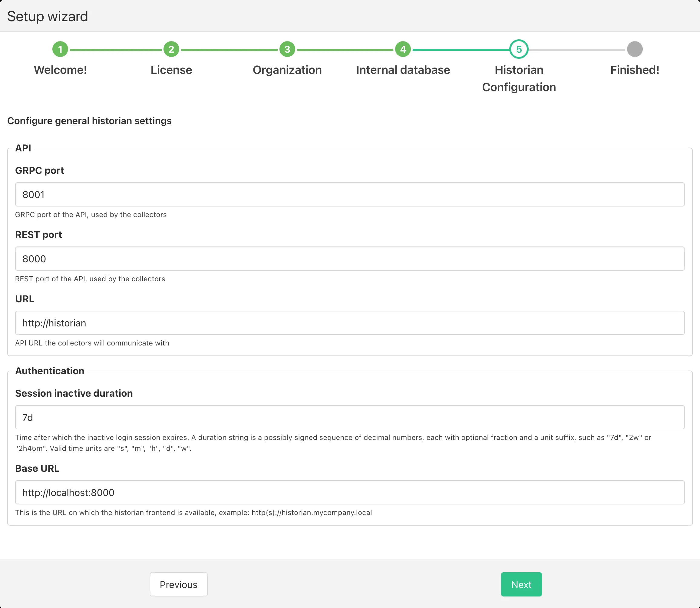
Task: Select the Welcome! step label
Action: click(x=60, y=70)
